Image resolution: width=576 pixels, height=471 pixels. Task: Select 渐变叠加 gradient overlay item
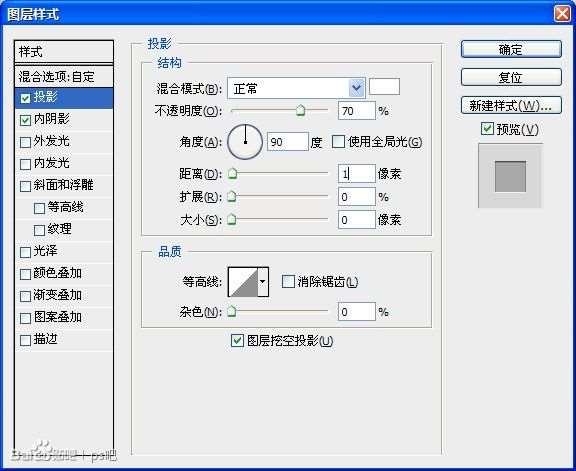pyautogui.click(x=64, y=295)
